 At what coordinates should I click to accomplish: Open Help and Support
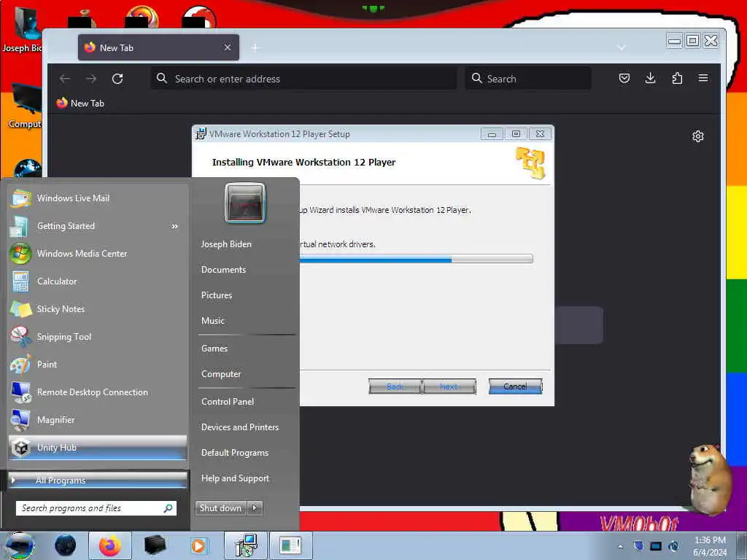(235, 478)
